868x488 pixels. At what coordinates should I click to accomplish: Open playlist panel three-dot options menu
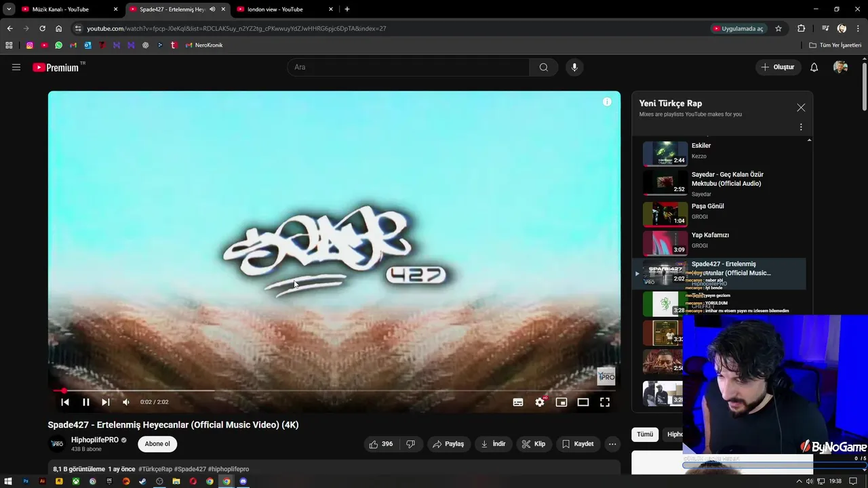[x=801, y=127]
